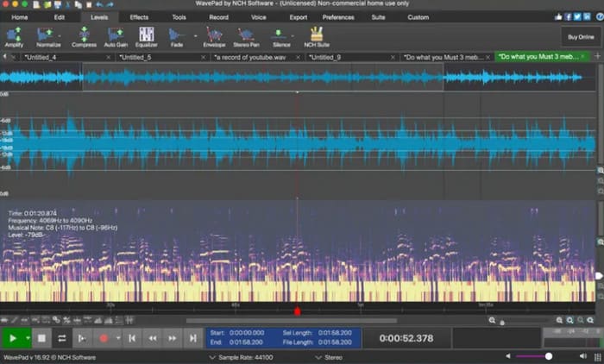
Task: Switch to the Effects ribbon tab
Action: [x=139, y=16]
